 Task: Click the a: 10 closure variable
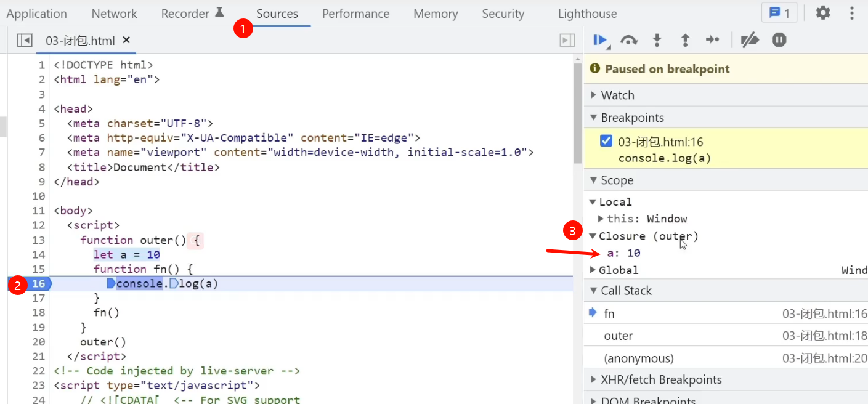click(623, 252)
